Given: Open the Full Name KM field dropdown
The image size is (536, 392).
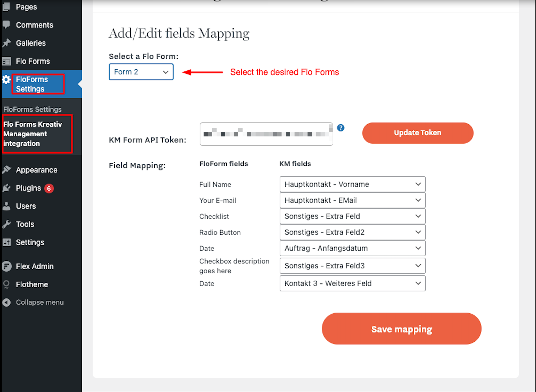Looking at the screenshot, I should click(352, 184).
